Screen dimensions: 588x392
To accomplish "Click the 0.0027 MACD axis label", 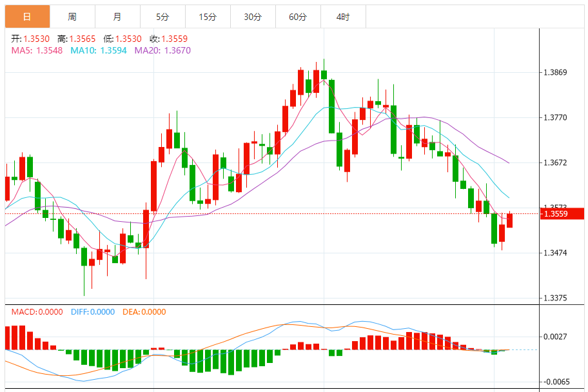I will tap(555, 337).
